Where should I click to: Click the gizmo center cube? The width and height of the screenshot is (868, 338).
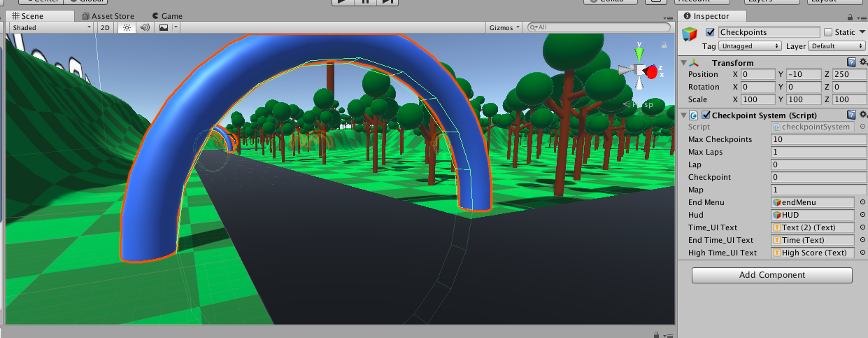pos(639,70)
